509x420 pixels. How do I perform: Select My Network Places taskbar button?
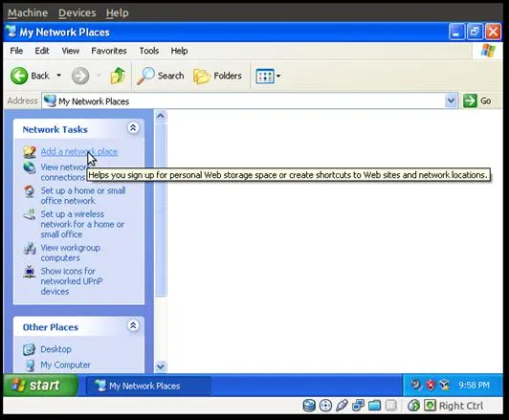pos(148,386)
